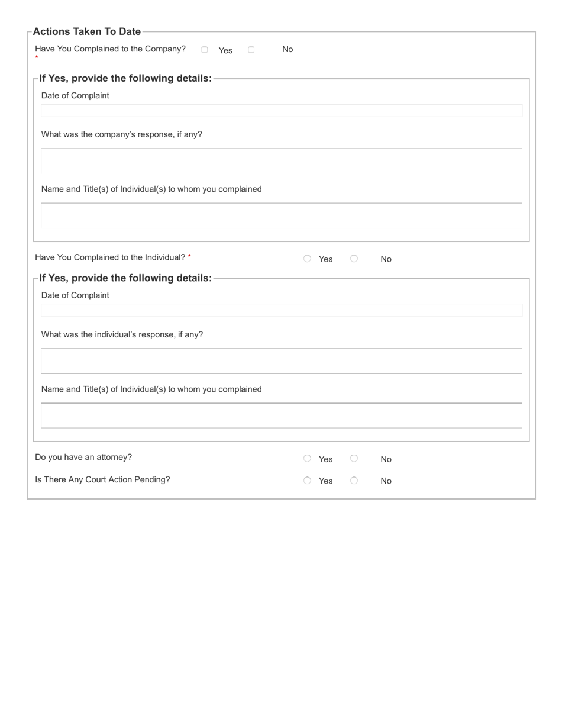Click the individual section names and titles box

(282, 415)
